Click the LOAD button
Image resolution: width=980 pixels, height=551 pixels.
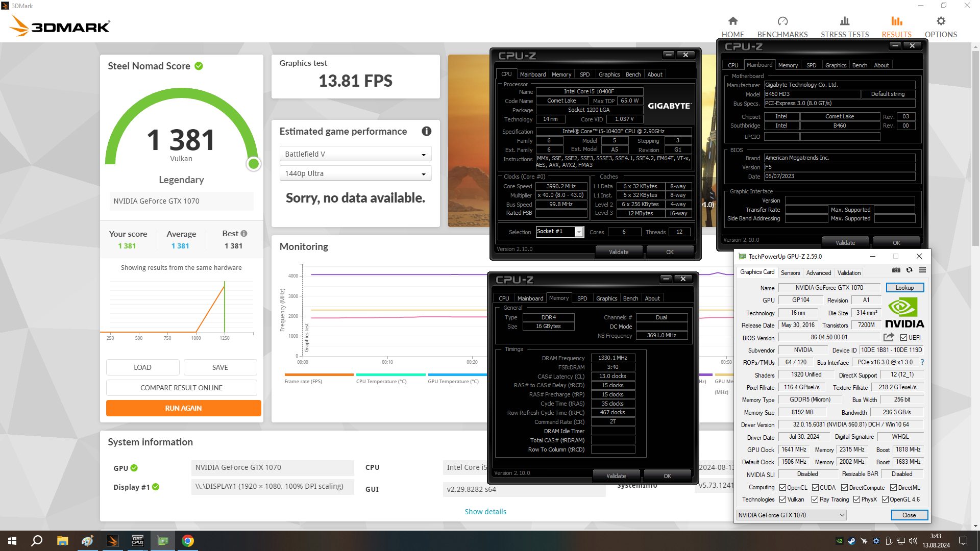coord(142,367)
